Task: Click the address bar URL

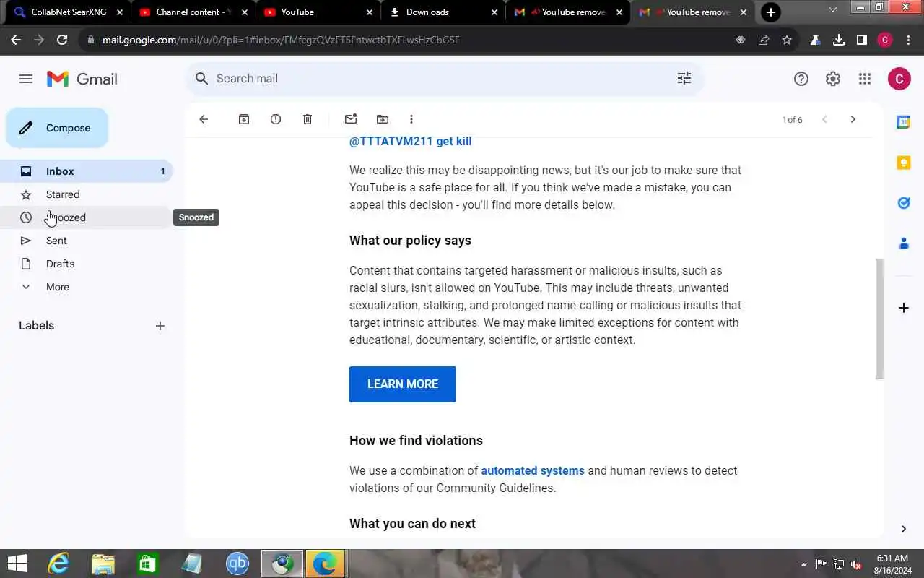Action: pyautogui.click(x=281, y=40)
